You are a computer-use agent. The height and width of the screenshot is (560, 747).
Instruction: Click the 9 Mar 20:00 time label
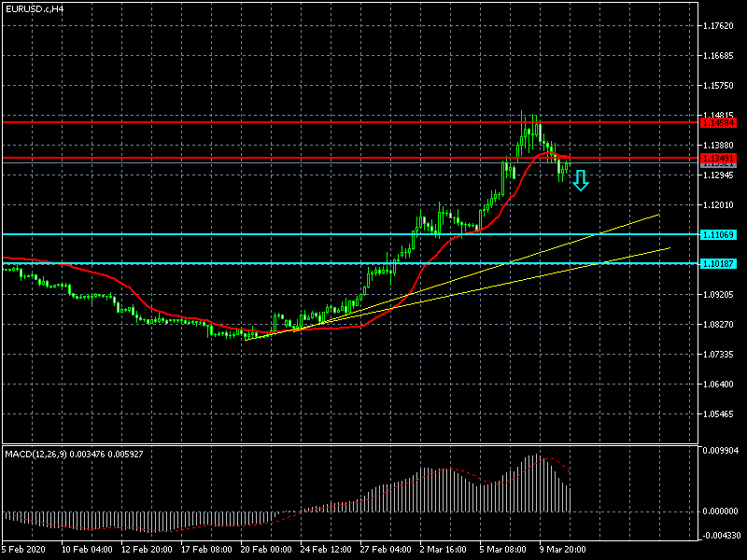(563, 550)
